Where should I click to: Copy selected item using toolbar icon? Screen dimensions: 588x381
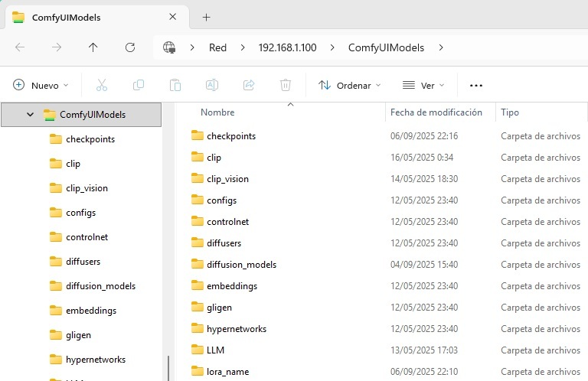139,85
